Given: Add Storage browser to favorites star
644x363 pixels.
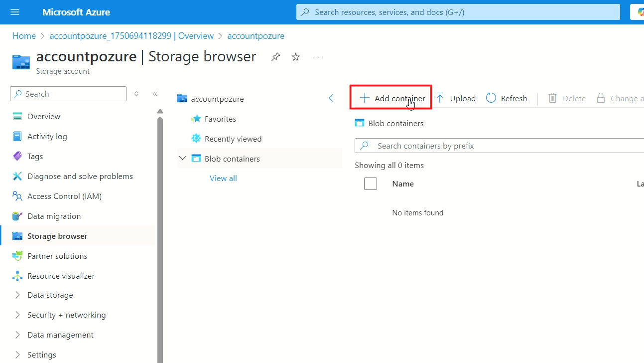Looking at the screenshot, I should click(296, 57).
